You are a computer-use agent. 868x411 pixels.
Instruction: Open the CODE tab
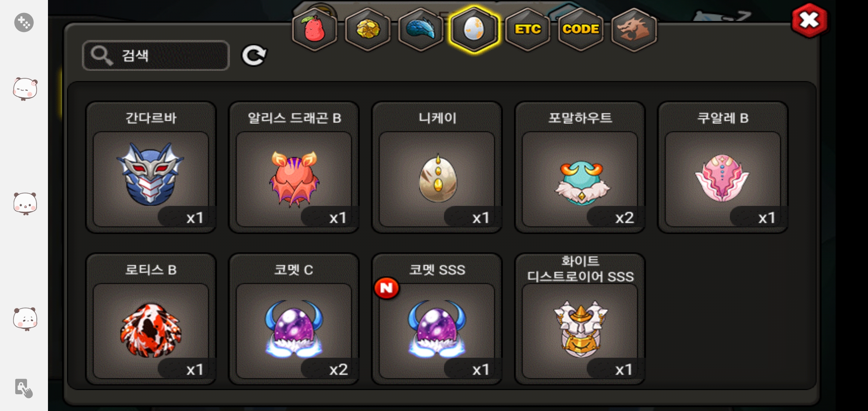point(581,29)
